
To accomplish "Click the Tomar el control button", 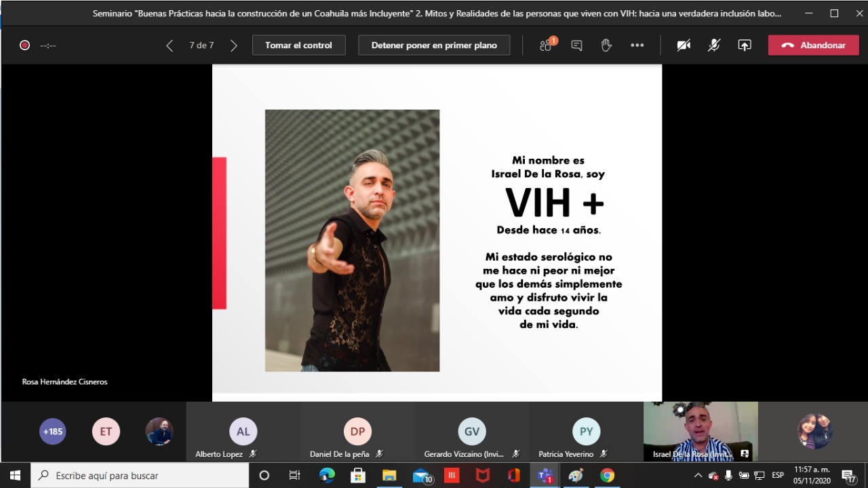I will (x=298, y=45).
